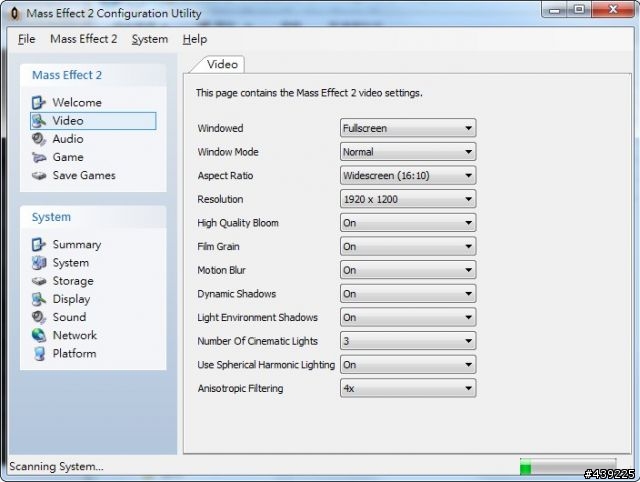The width and height of the screenshot is (640, 482).
Task: Open the Light Environment Shadows dropdown
Action: (x=408, y=318)
